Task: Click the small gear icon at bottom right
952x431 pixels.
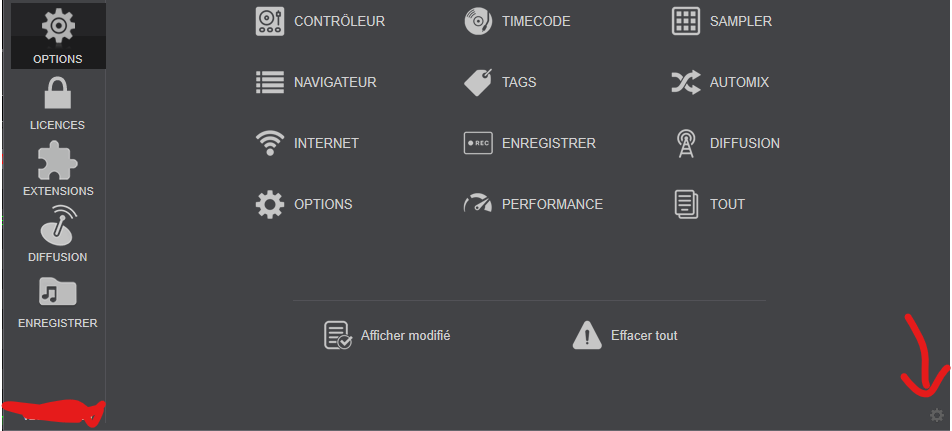Action: (937, 415)
